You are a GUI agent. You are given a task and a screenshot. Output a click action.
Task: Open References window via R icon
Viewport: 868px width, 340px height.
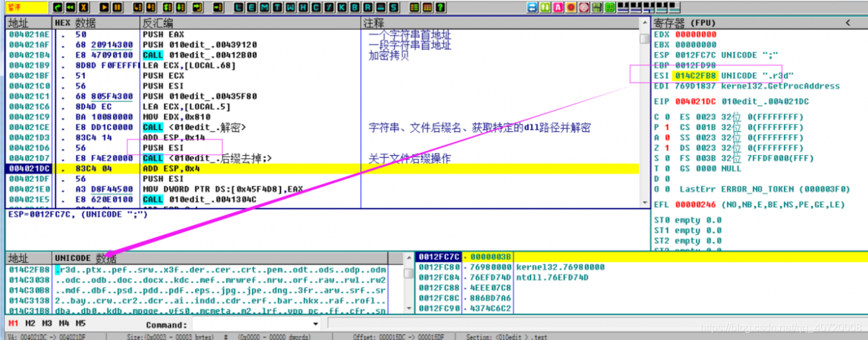click(x=368, y=7)
